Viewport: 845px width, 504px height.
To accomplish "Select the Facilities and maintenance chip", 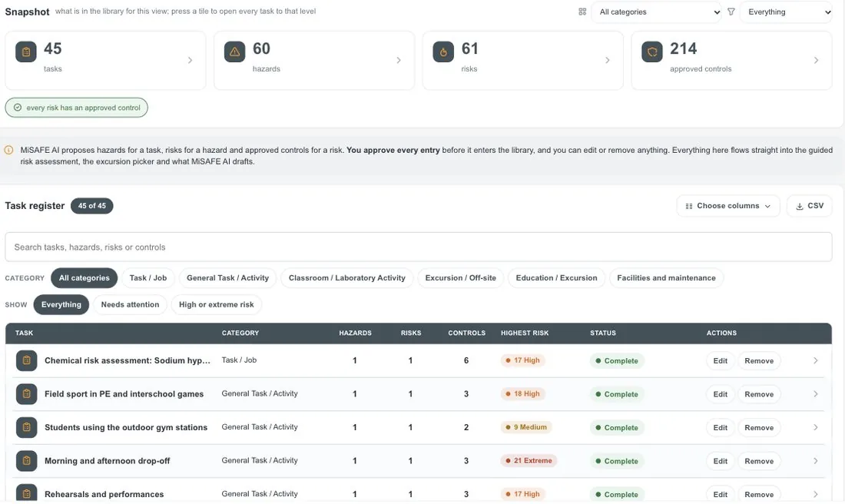I will (666, 278).
